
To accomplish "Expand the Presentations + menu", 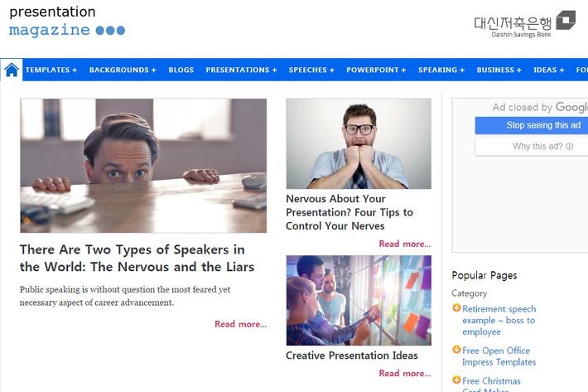I will point(241,70).
